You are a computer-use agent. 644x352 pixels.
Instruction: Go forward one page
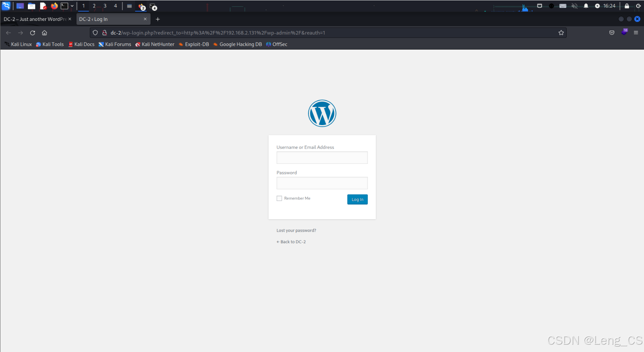click(x=21, y=33)
